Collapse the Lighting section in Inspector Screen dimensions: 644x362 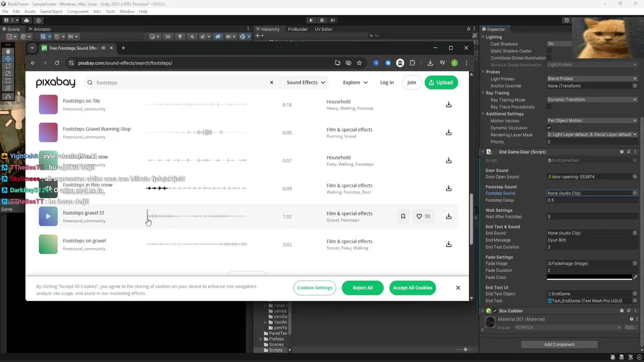483,37
